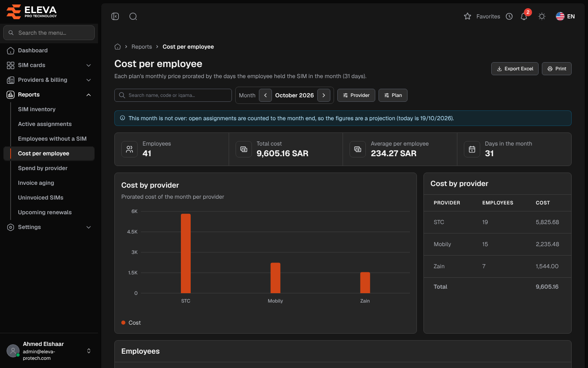Viewport: 588px width, 368px height.
Task: Click the Total cost card icon
Action: coord(244,149)
